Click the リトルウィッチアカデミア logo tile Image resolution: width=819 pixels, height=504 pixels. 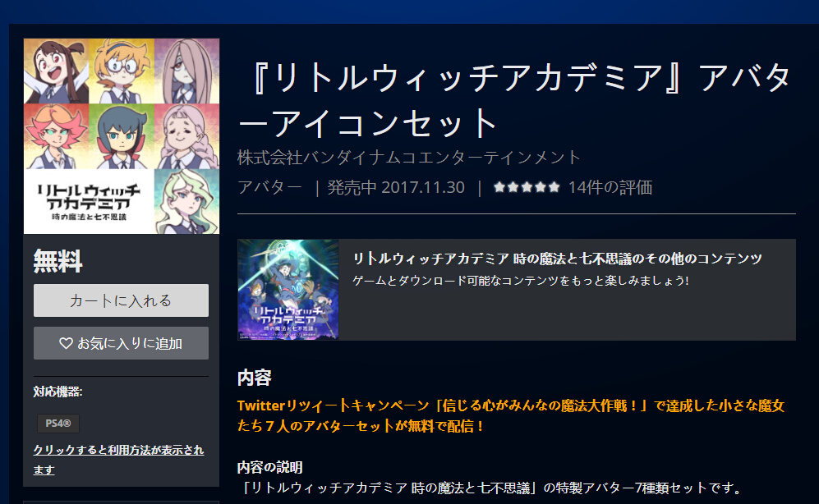click(x=89, y=201)
